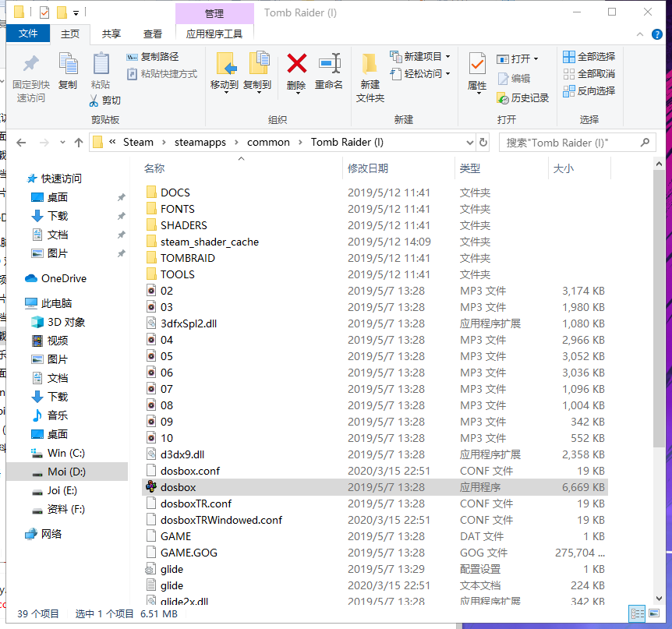
Task: Click the Tomb Raider (I) search box
Action: tap(577, 143)
